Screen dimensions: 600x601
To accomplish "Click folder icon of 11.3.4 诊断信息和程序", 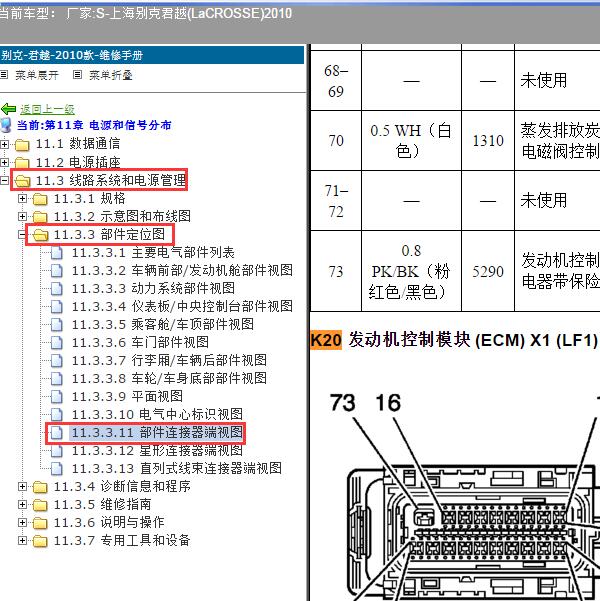I will (x=40, y=487).
